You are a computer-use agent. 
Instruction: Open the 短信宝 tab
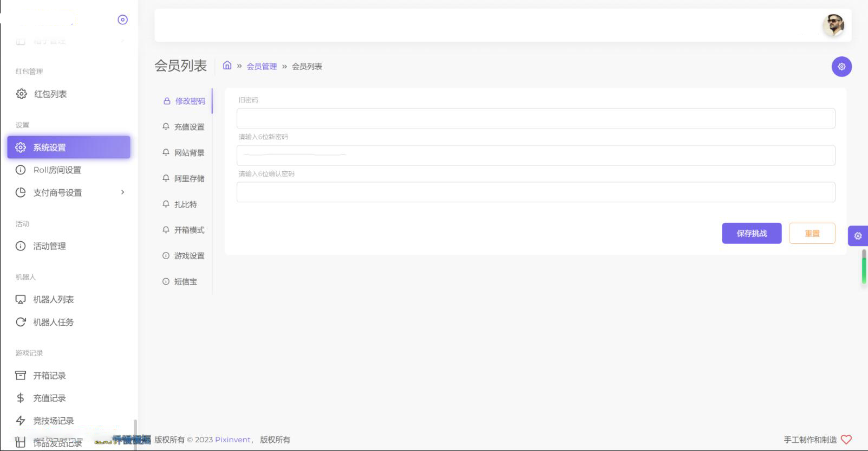tap(184, 281)
